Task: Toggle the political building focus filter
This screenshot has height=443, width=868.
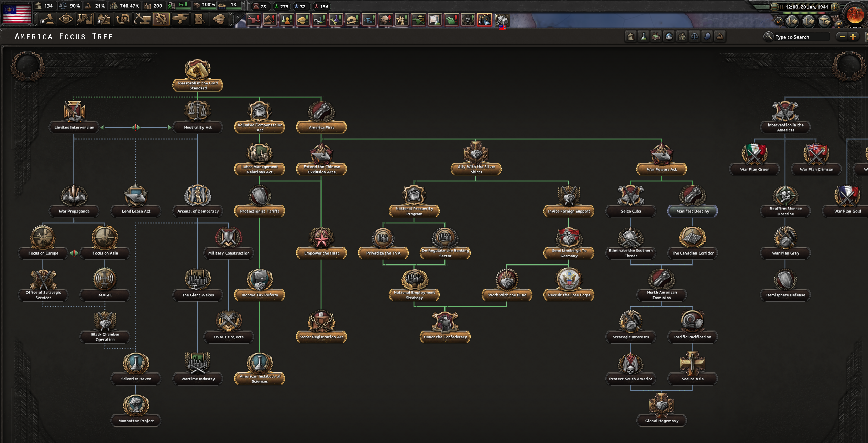Action: (630, 36)
